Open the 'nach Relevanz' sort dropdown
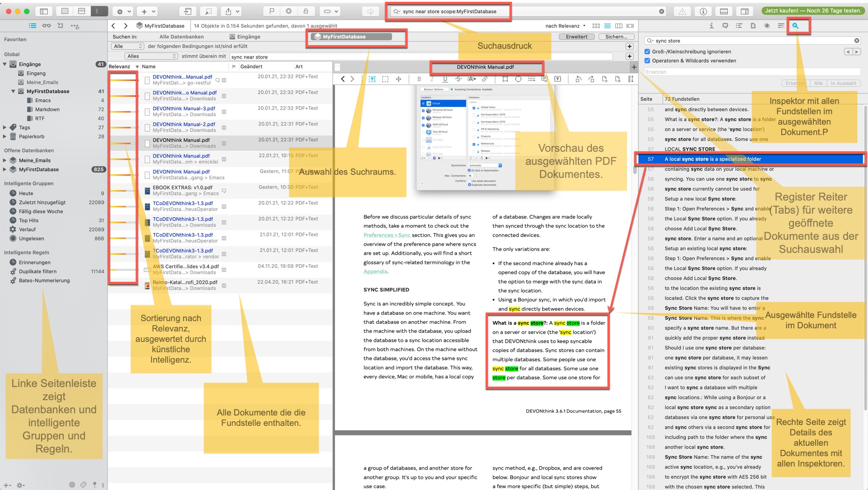This screenshot has width=868, height=490. tap(566, 26)
